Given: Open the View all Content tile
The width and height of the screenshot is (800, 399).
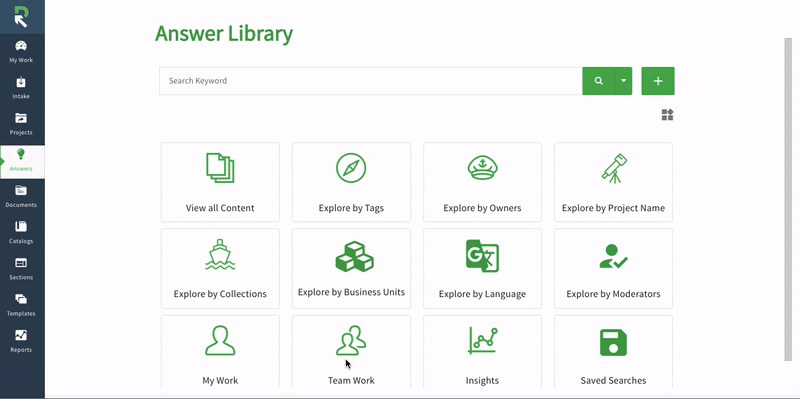Looking at the screenshot, I should pyautogui.click(x=220, y=182).
